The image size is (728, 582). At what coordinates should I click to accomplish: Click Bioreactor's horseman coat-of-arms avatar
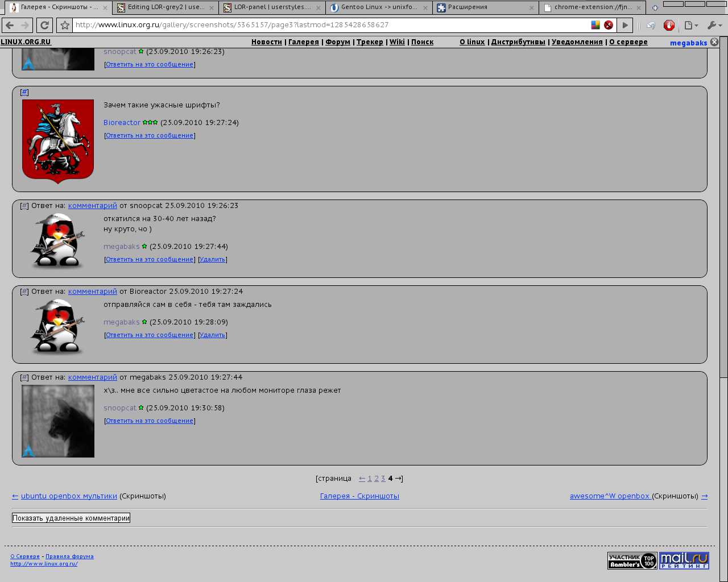click(58, 142)
